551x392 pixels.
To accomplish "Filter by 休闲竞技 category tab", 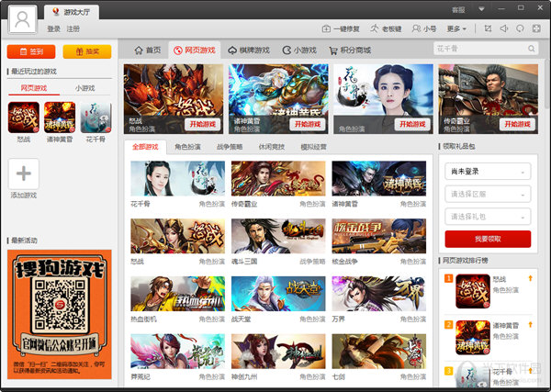I will pos(271,147).
